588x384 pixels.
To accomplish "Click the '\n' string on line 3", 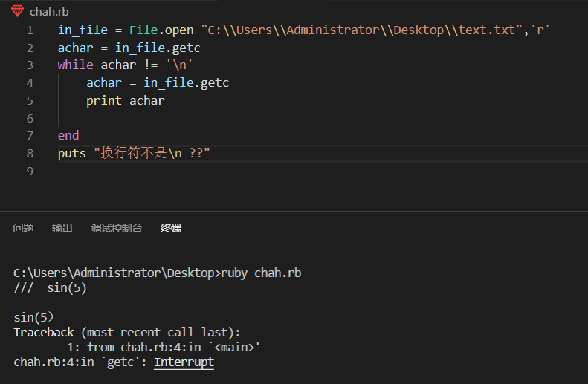I will point(179,65).
